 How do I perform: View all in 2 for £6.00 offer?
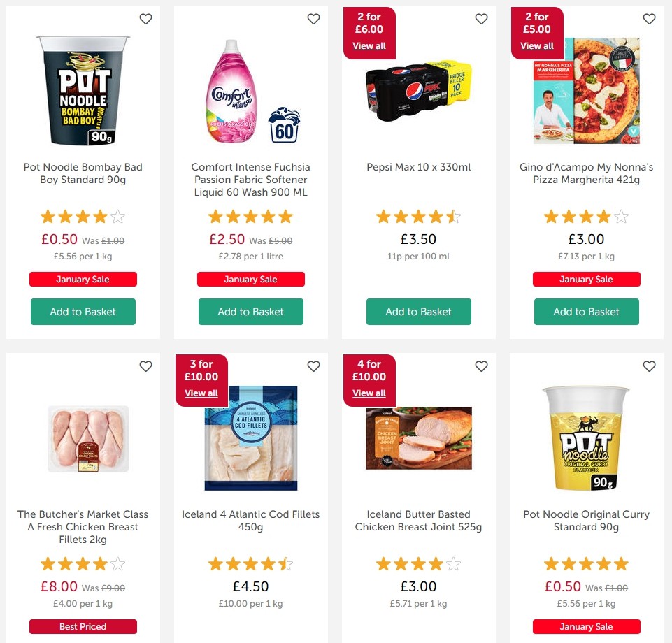pyautogui.click(x=369, y=46)
